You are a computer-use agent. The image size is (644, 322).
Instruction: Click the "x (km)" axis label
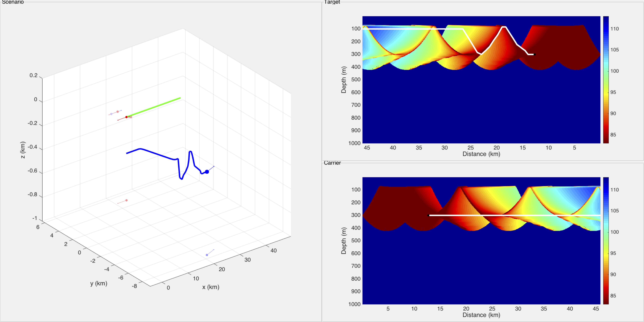pos(211,287)
